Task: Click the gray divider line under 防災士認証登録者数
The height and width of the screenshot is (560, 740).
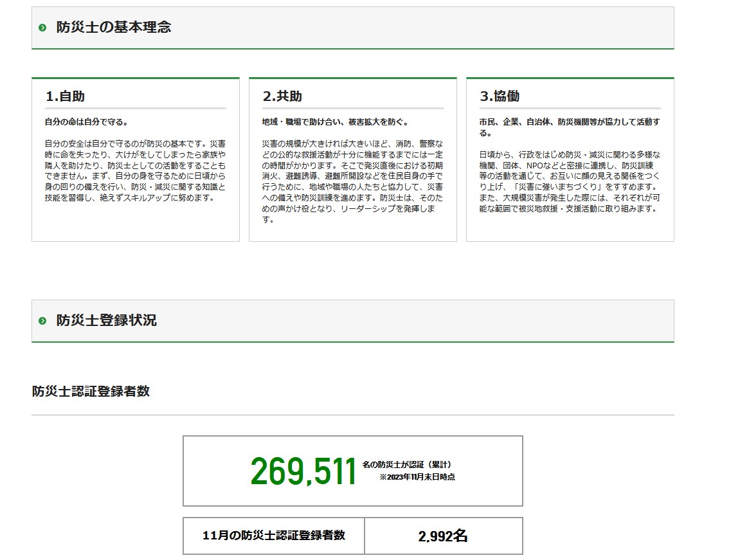Action: pyautogui.click(x=352, y=415)
